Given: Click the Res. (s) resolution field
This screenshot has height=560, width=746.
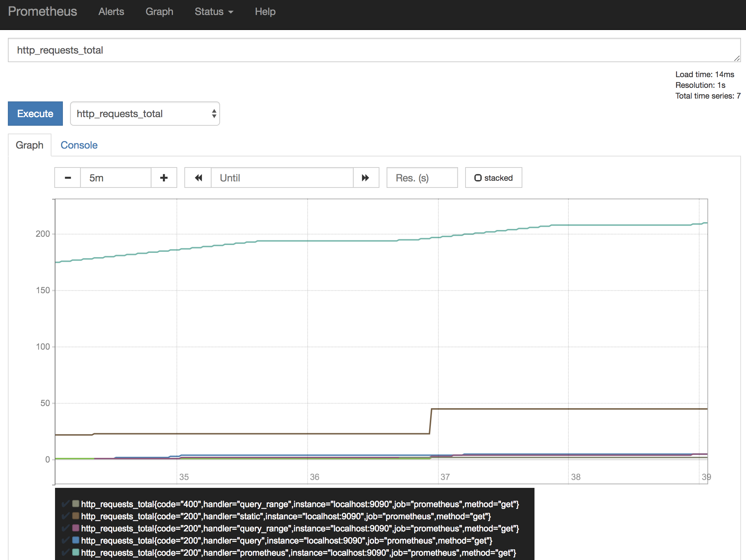Looking at the screenshot, I should coord(422,178).
